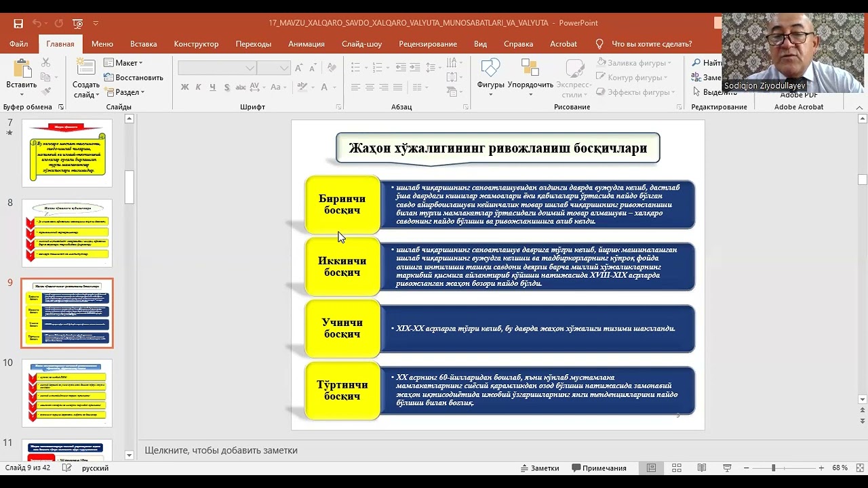Screen dimensions: 868x488
Task: Open the Эффекты фигуры dropdown
Action: coord(634,92)
